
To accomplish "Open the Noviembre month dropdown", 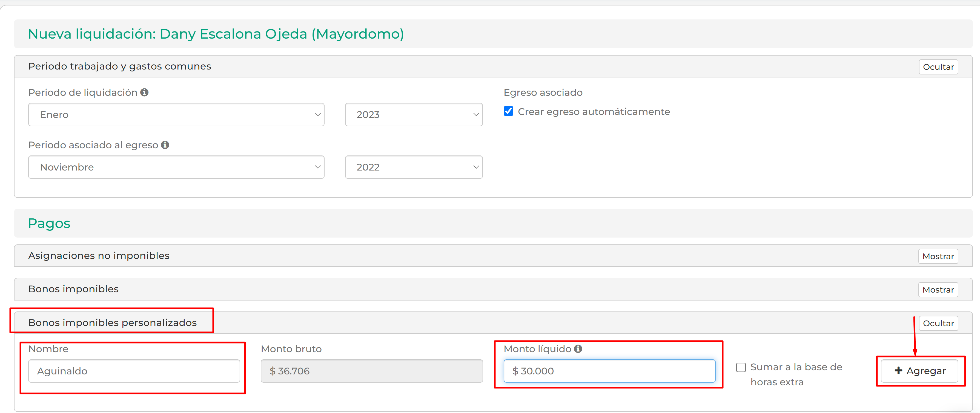I will pos(176,167).
